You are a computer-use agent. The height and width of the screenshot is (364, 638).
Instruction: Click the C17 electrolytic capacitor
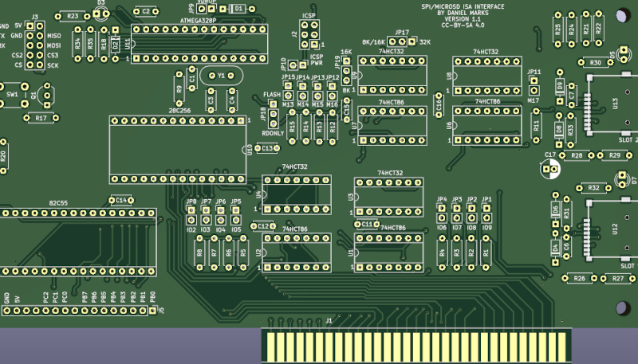click(549, 167)
